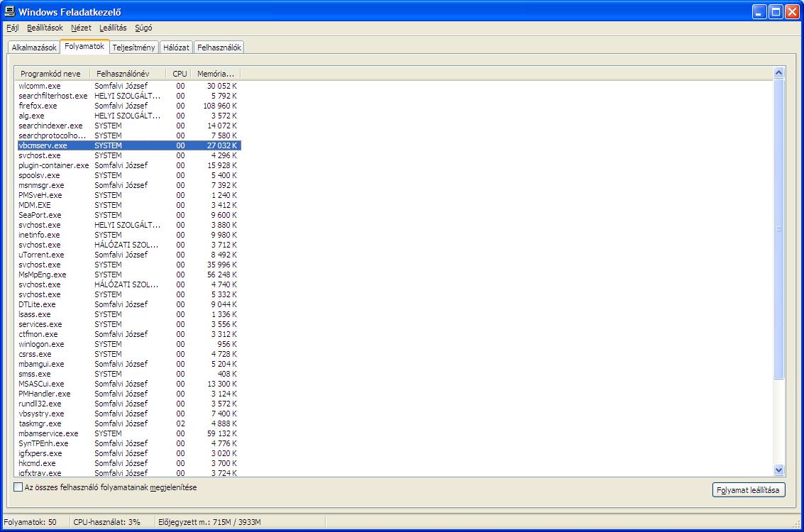Select the winlogon.exe process

(x=128, y=345)
